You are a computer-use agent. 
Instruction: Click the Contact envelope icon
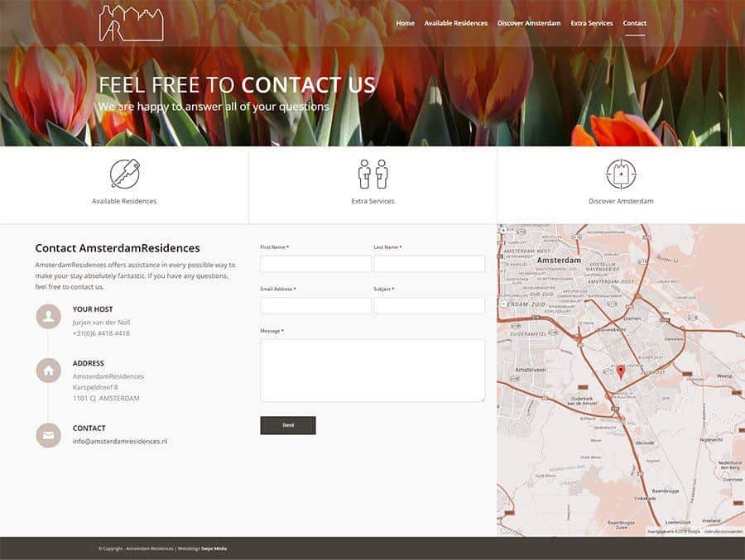tap(49, 435)
